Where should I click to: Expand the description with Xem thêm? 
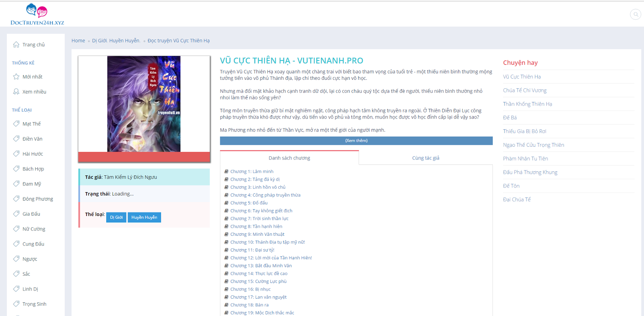pyautogui.click(x=356, y=141)
